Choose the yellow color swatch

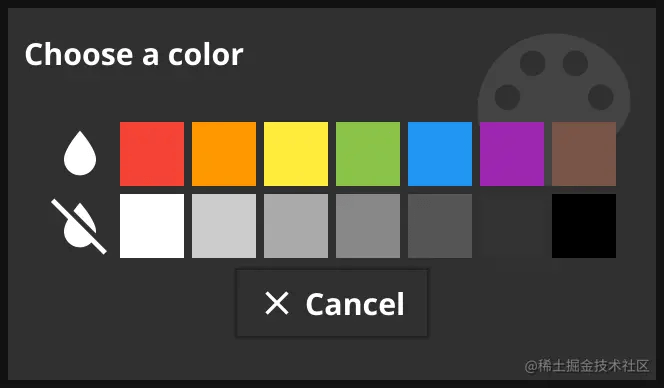pyautogui.click(x=296, y=154)
